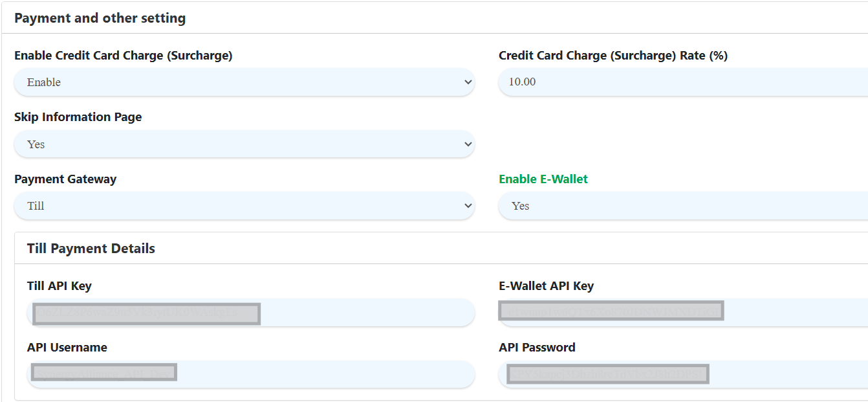Expand the Skip Information Page dropdown

coord(244,144)
